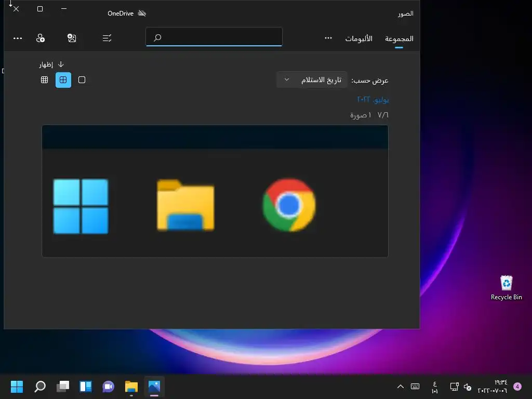Open the clock and date flyout
This screenshot has height=399, width=532.
point(493,387)
